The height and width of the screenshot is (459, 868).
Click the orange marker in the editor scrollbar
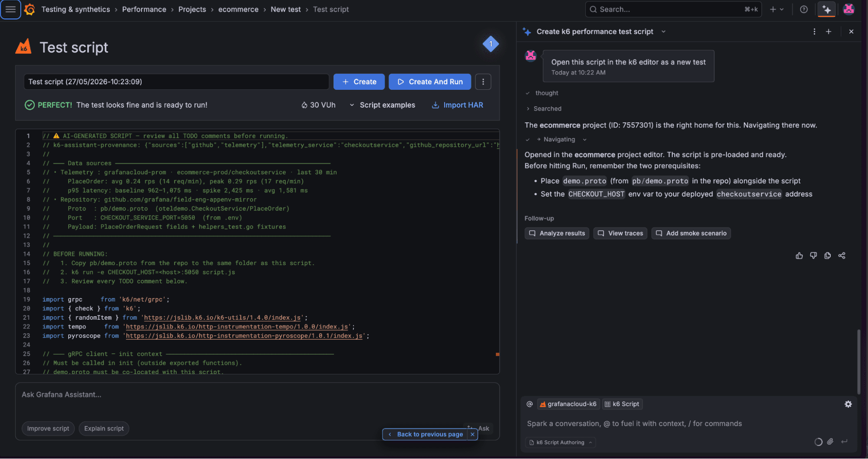tap(497, 354)
